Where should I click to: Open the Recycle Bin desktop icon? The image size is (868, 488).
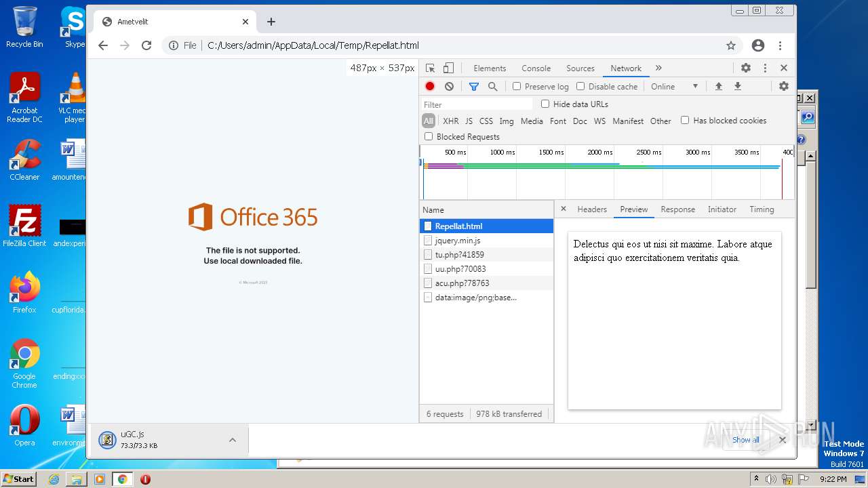[24, 27]
